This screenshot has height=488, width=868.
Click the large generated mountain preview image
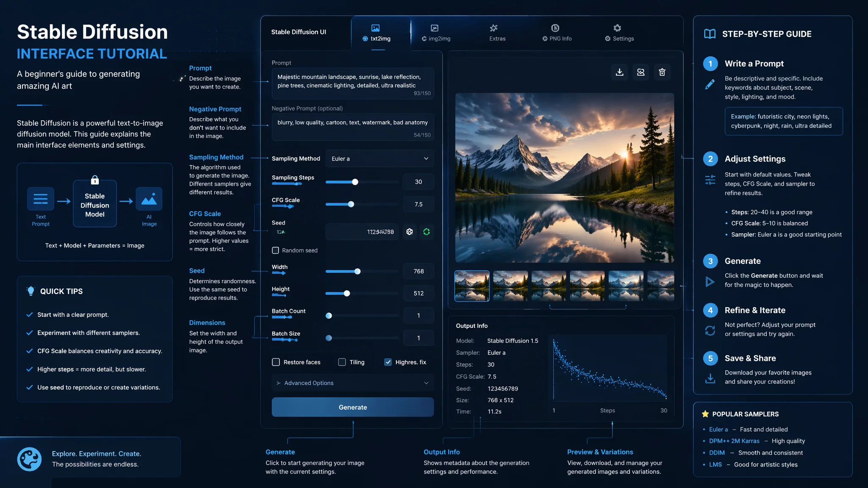[565, 177]
